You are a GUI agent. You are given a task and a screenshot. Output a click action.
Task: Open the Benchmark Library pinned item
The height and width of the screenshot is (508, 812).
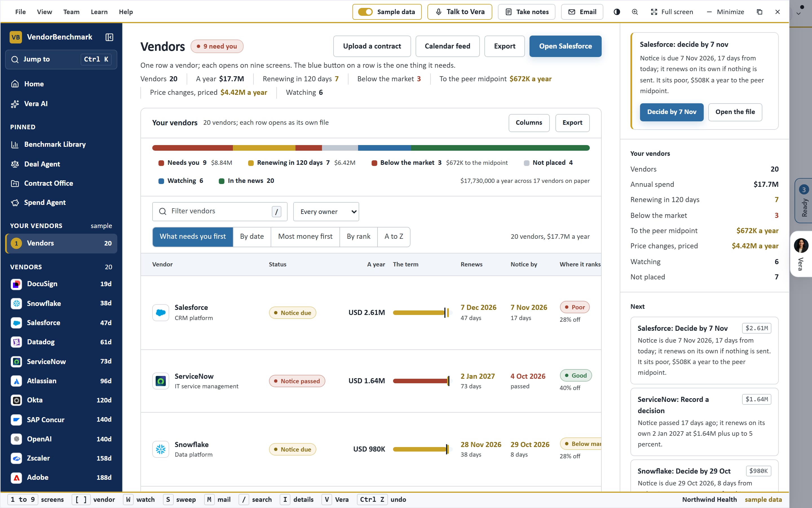coord(61,144)
